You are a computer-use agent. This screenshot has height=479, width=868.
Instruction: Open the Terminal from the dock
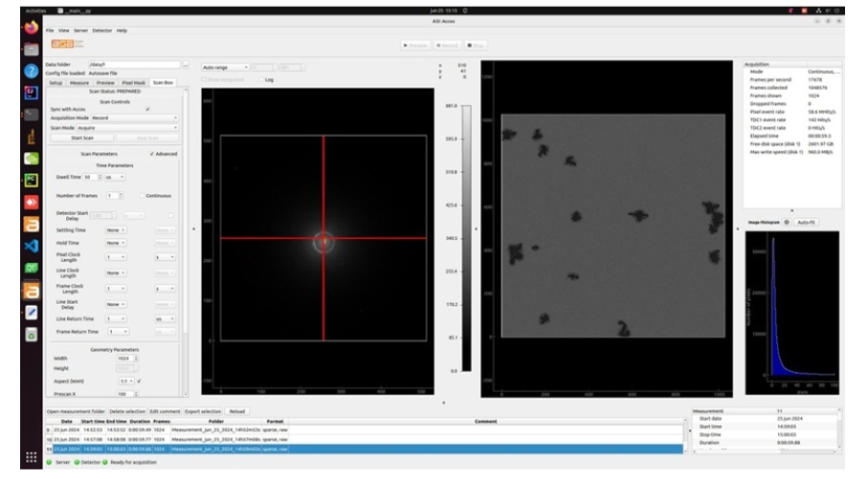(31, 114)
